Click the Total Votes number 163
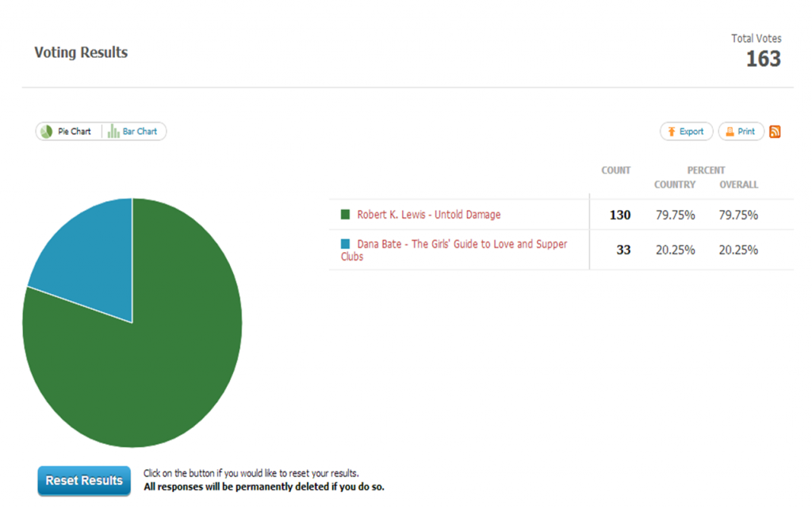812x508 pixels. click(x=763, y=59)
